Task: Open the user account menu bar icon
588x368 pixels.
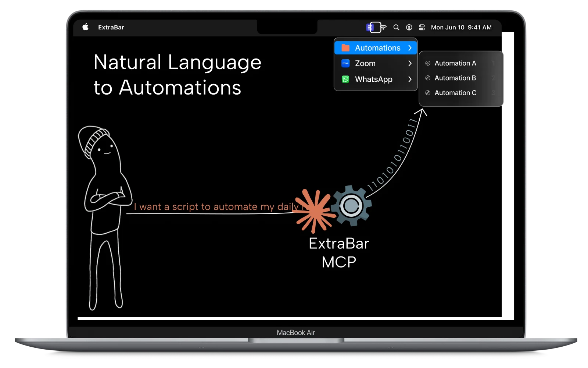Action: point(409,27)
